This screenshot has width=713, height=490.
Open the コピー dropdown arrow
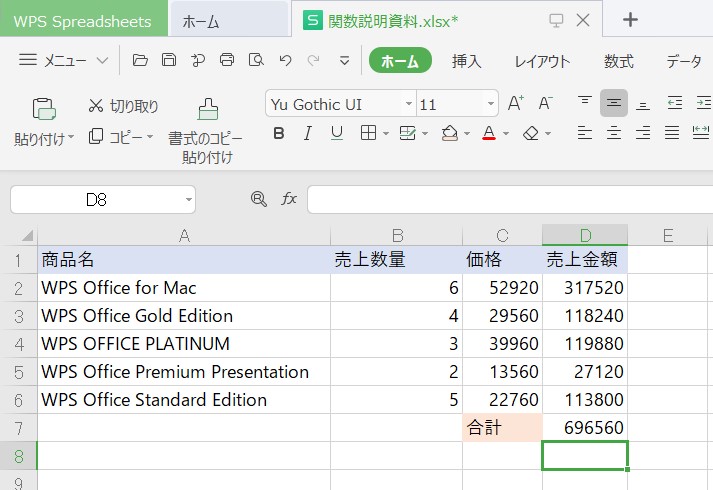click(x=150, y=137)
